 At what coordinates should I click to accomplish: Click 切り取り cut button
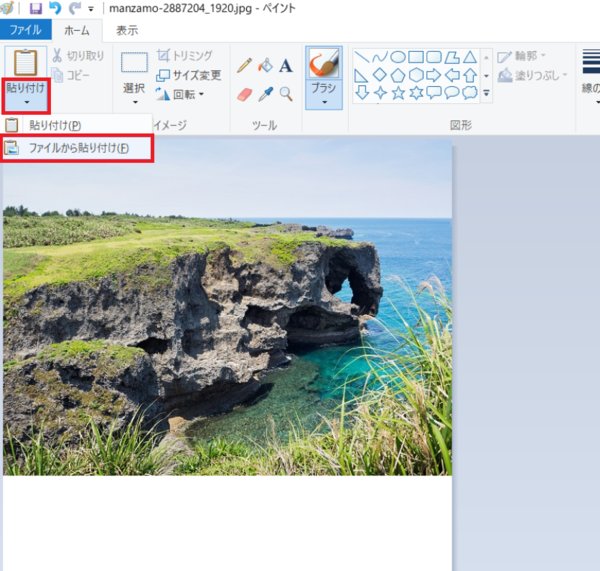(x=78, y=56)
